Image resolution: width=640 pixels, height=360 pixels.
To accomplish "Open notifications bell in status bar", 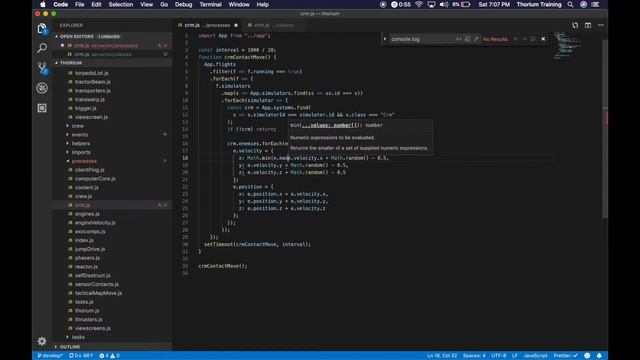I will pyautogui.click(x=599, y=356).
